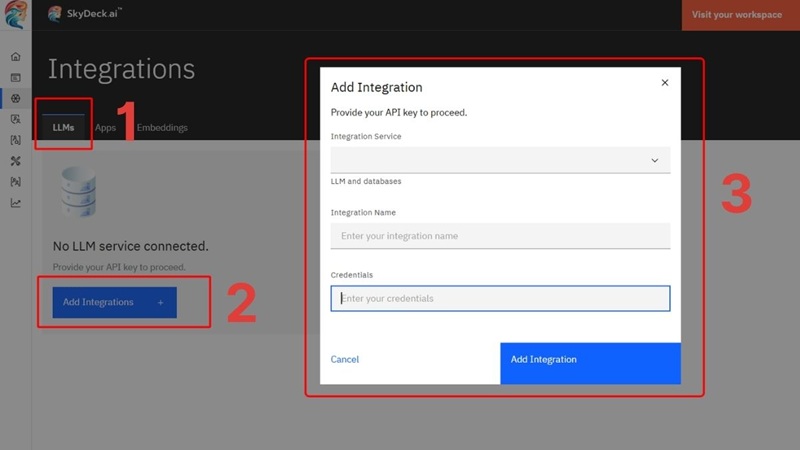Switch to the Apps tab
800x450 pixels.
click(x=105, y=128)
